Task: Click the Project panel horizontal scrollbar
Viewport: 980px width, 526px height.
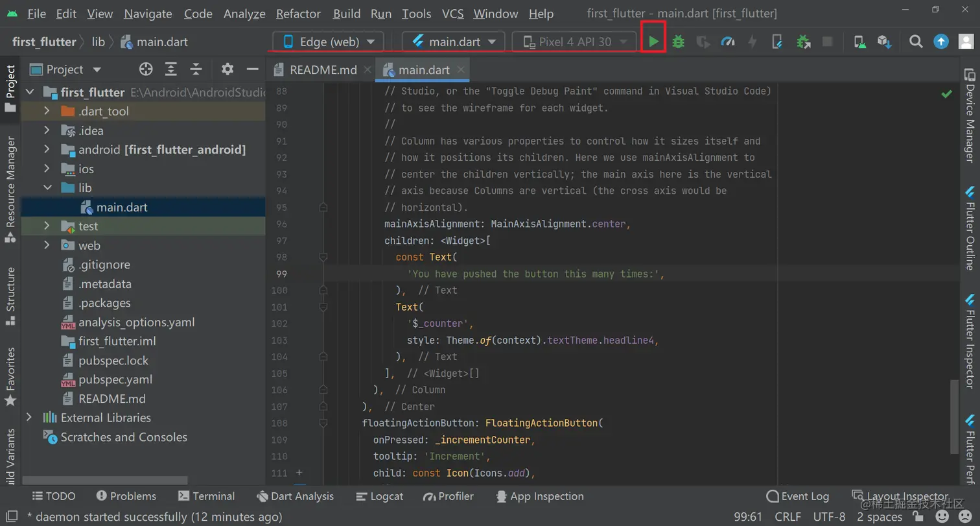Action: (x=105, y=481)
